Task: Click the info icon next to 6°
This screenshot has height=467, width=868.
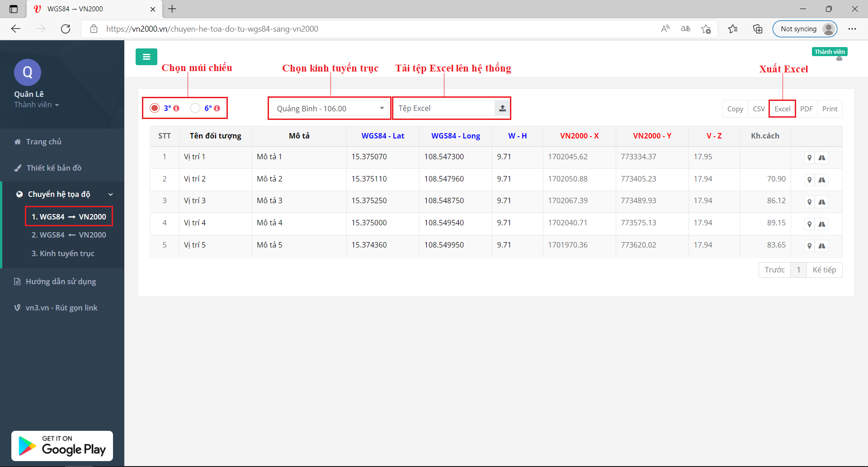Action: [217, 108]
